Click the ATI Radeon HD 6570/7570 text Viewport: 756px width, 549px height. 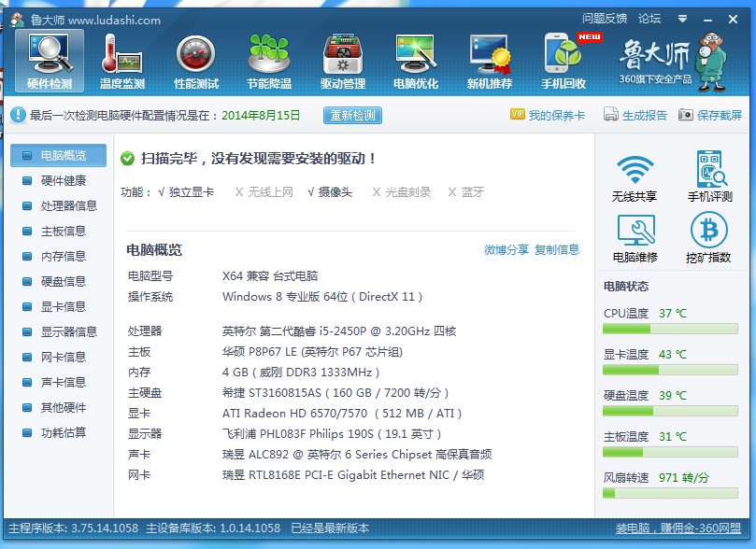(x=342, y=414)
